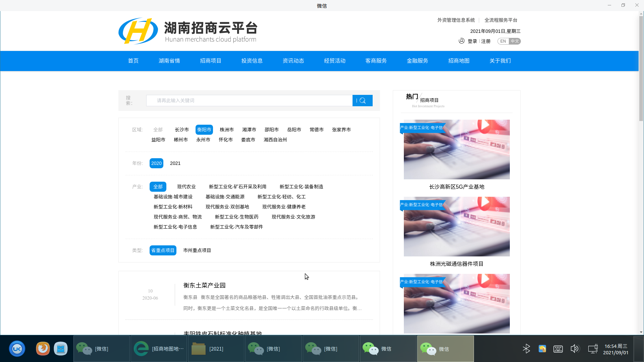Click the page vertical scrollbar thumb
This screenshot has height=362, width=644.
click(641, 68)
